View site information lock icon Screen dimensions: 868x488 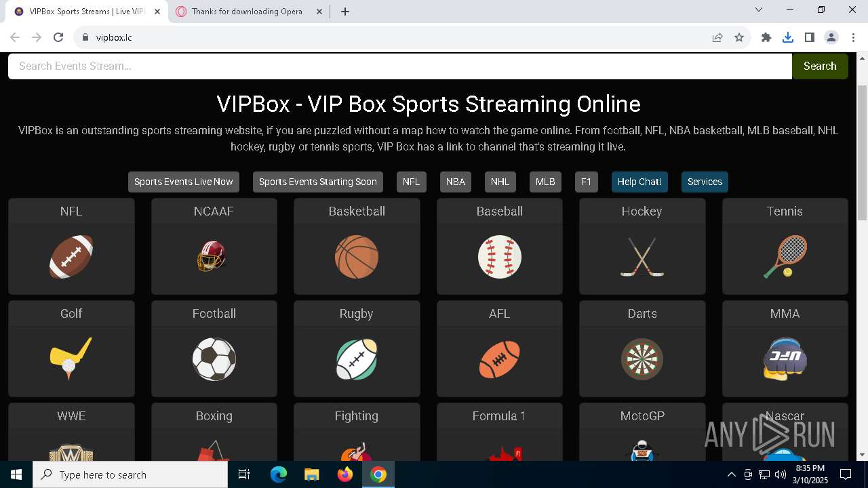coord(85,37)
